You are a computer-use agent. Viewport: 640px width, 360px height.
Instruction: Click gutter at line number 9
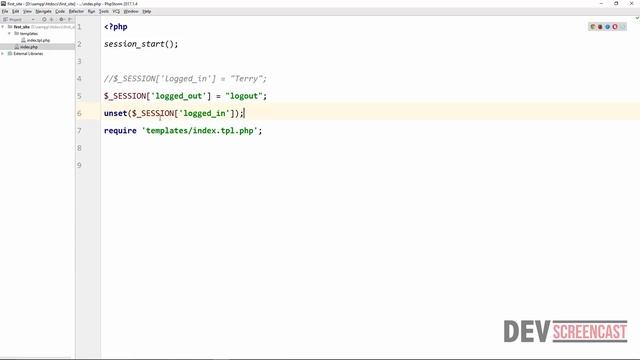(80, 165)
